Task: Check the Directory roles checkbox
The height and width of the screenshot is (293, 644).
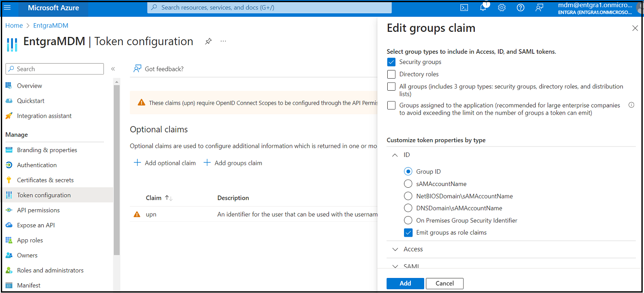Action: [391, 74]
